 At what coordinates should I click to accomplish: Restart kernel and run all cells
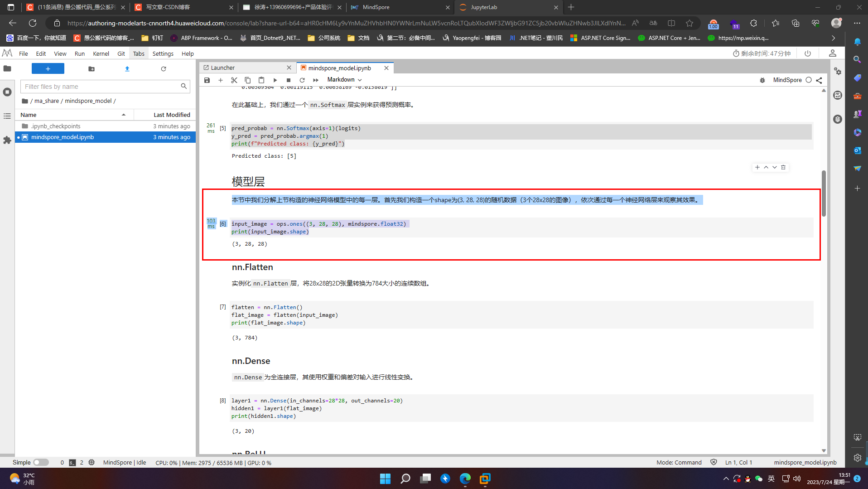tap(316, 80)
